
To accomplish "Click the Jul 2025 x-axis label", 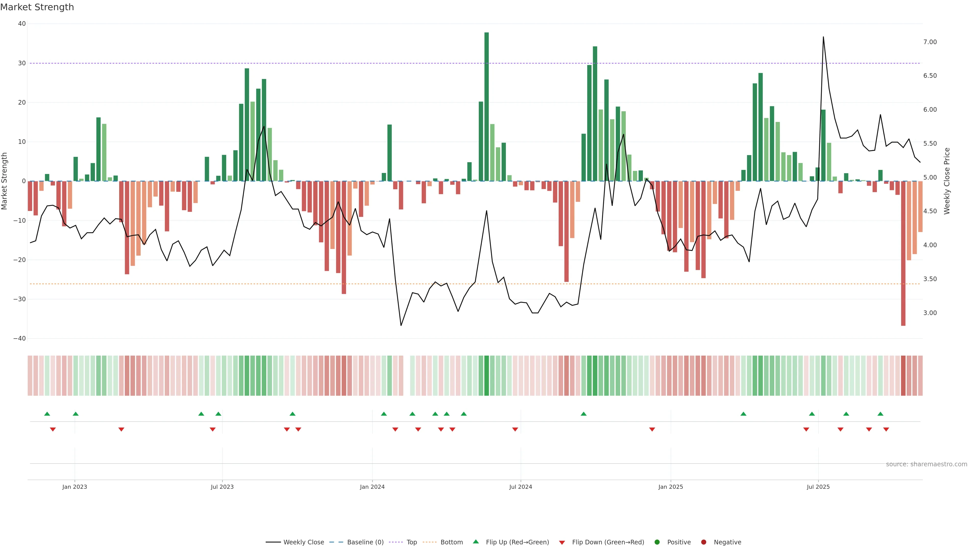I will [x=818, y=487].
